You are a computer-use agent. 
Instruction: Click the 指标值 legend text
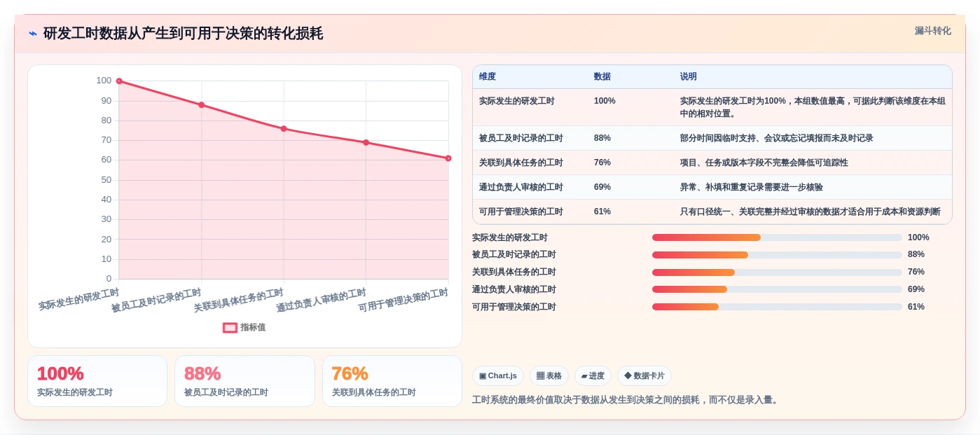pos(253,327)
